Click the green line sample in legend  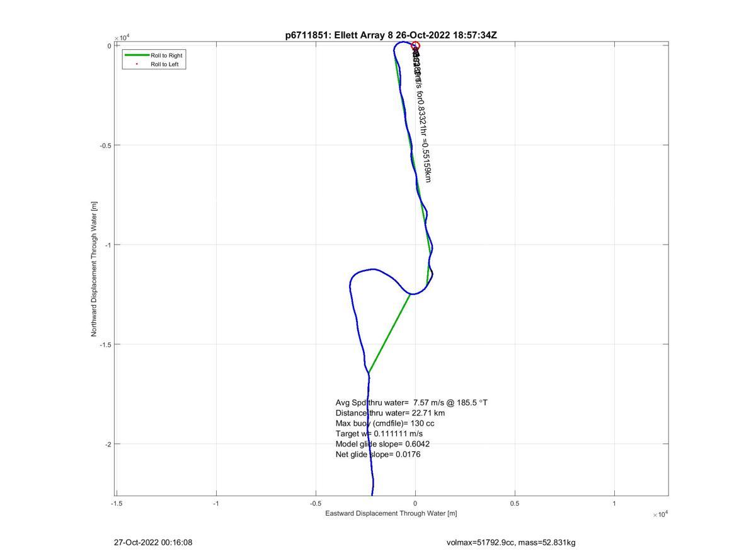137,55
